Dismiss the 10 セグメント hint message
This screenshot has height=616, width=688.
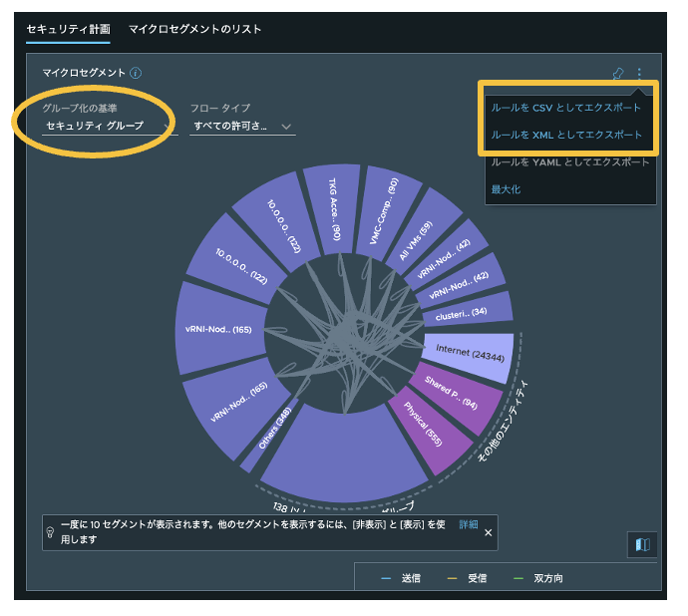[488, 532]
